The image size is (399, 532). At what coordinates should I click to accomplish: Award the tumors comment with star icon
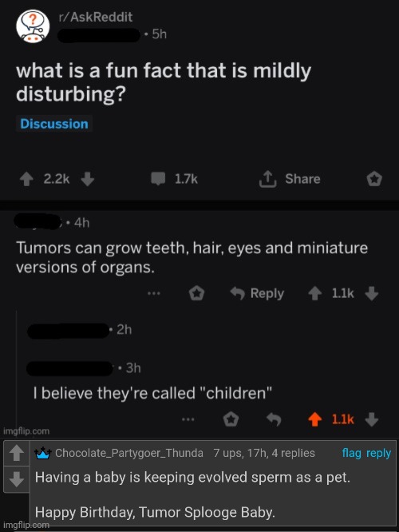coord(196,293)
